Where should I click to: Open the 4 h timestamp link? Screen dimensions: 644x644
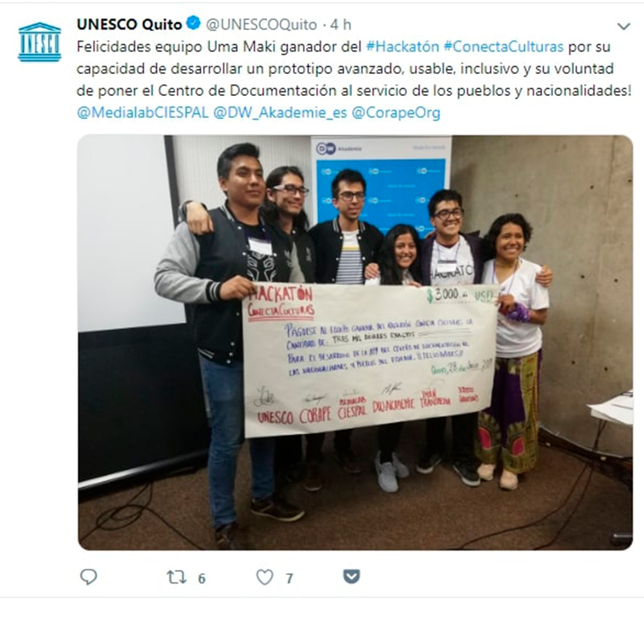pos(341,24)
